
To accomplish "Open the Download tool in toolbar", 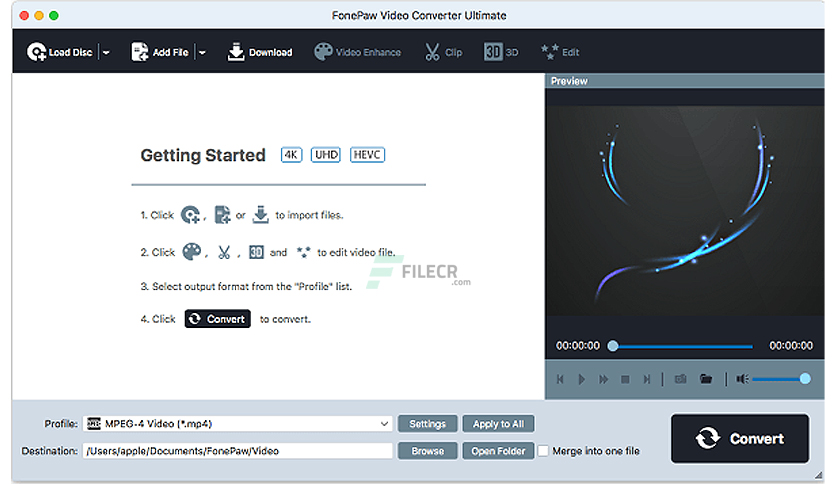I will point(260,52).
